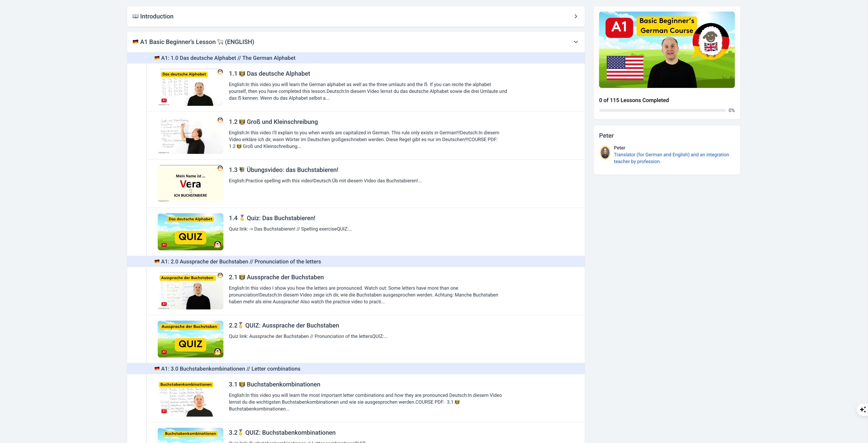Collapse the A1 Basic Beginner's Lesson chevron
This screenshot has height=443, width=868.
[x=576, y=42]
